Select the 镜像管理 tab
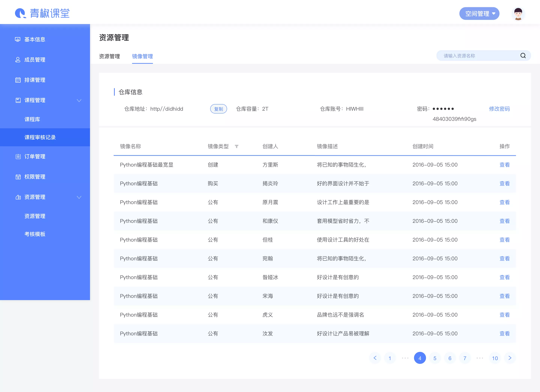 click(142, 56)
